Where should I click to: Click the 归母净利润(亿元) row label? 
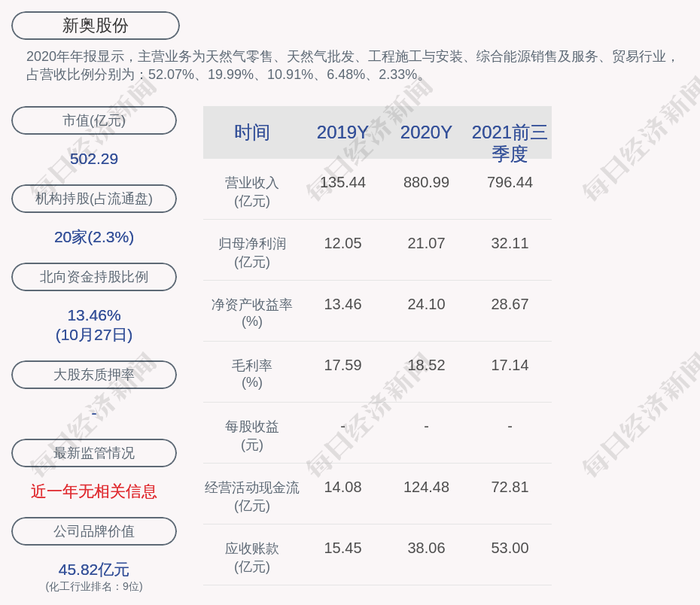252,253
